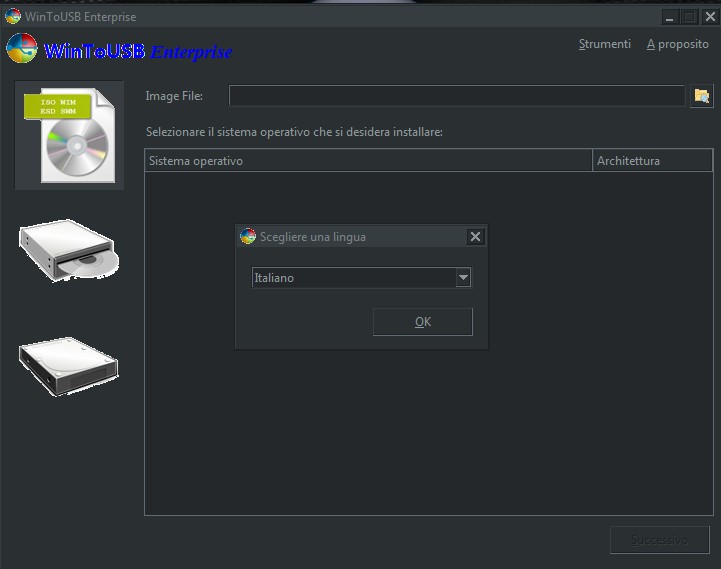Image resolution: width=721 pixels, height=569 pixels.
Task: Click the Scegliere una lingua dialog title
Action: 313,237
